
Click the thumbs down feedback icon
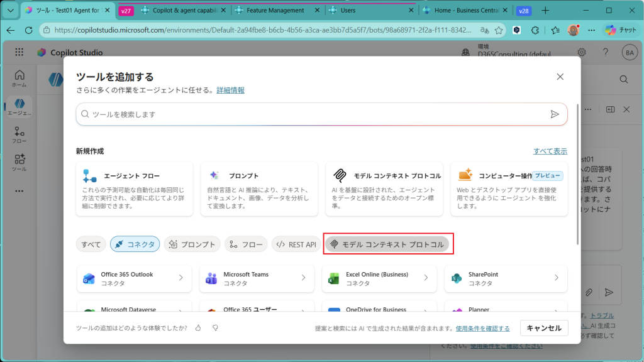pos(215,328)
